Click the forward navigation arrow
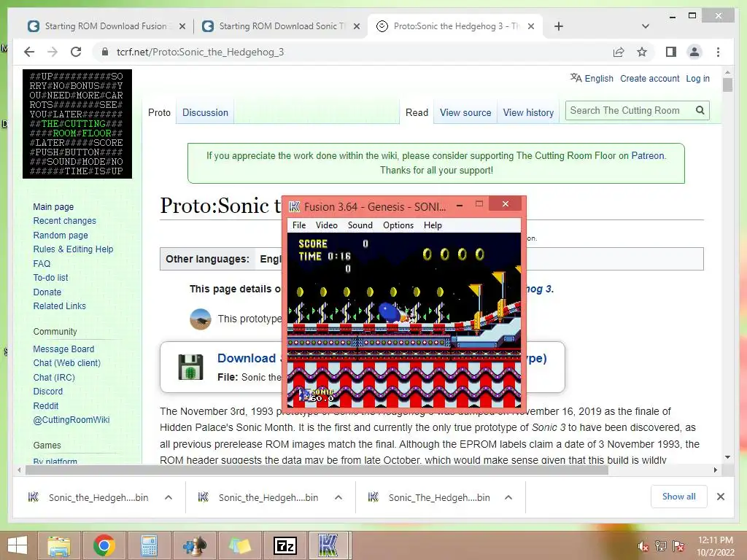Image resolution: width=747 pixels, height=560 pixels. (53, 52)
